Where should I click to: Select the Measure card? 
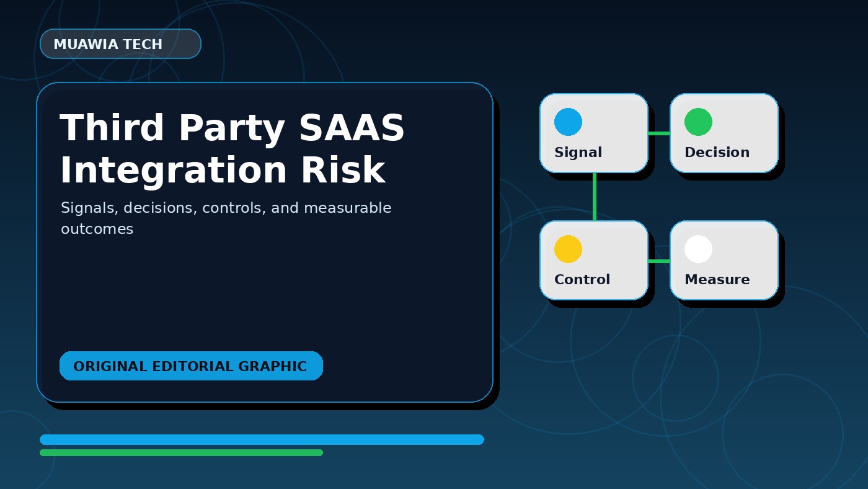click(724, 261)
